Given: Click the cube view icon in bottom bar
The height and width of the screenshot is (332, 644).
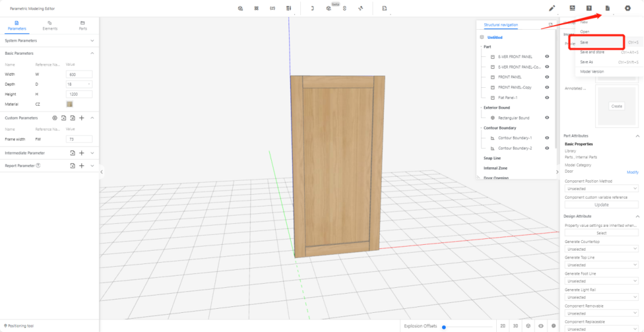Looking at the screenshot, I should click(528, 326).
